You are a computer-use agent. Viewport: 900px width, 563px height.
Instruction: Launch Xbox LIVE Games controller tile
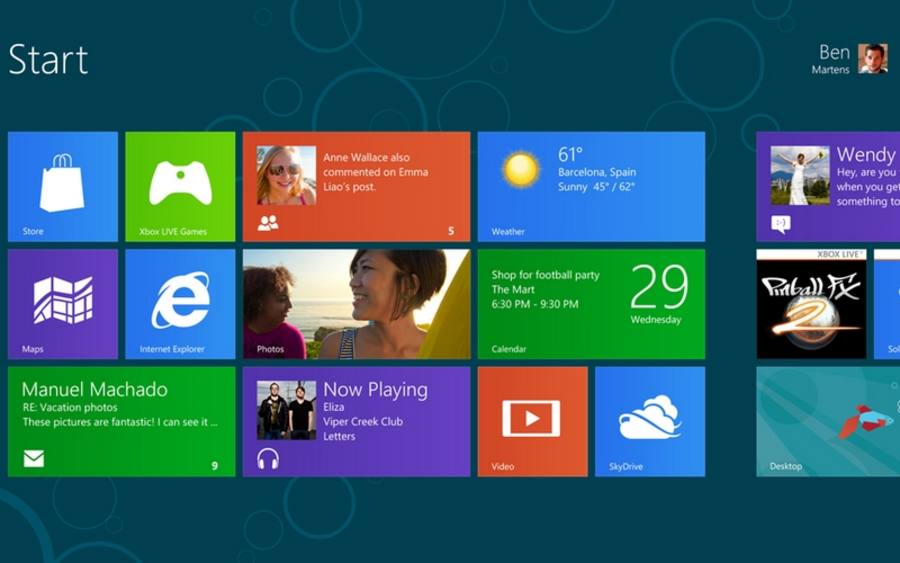[x=180, y=187]
